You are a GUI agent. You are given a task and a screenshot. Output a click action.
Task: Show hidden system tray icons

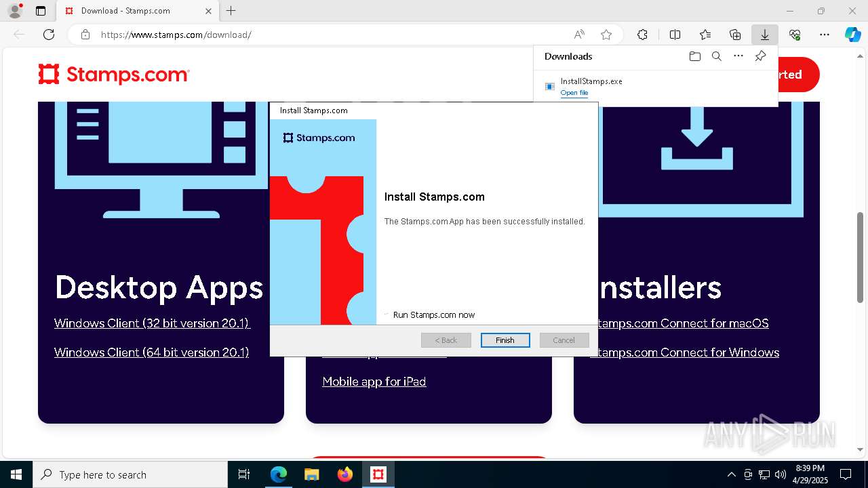(731, 474)
